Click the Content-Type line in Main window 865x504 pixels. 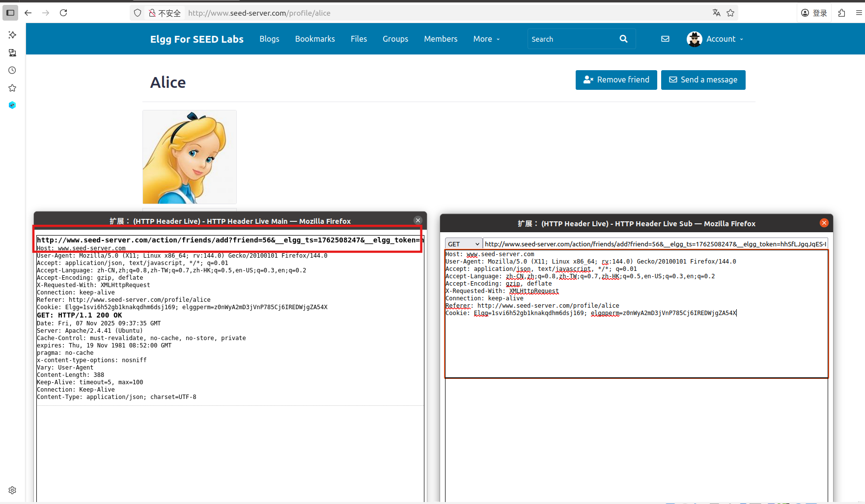pos(116,397)
